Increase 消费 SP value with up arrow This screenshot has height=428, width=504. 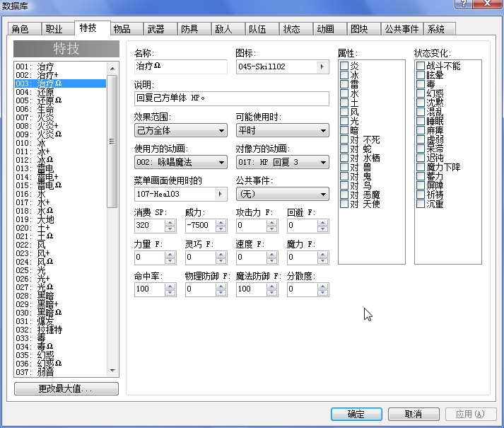point(170,223)
